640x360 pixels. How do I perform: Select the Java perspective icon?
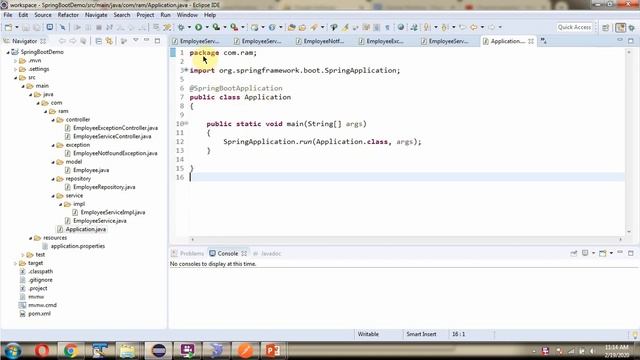point(620,27)
